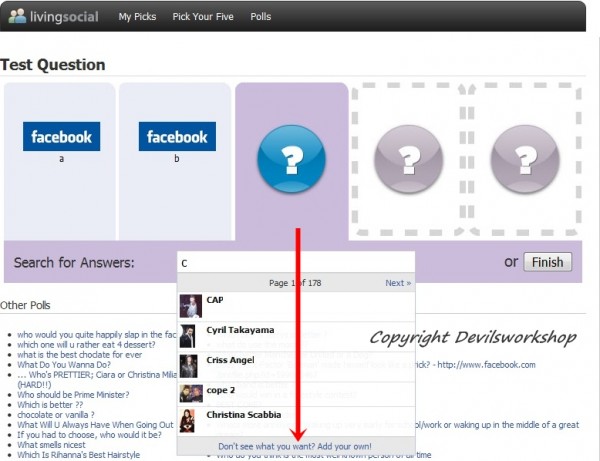Click the last gray question mark slot

point(525,158)
